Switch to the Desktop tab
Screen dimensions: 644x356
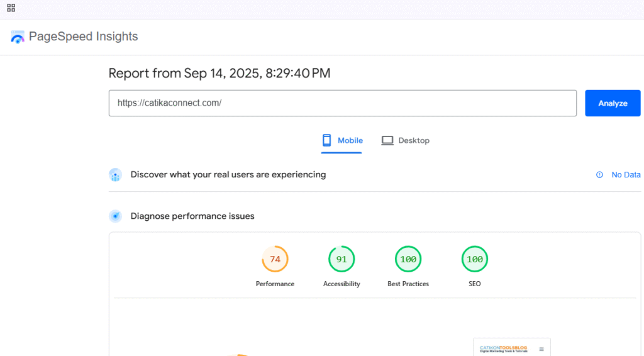pyautogui.click(x=406, y=140)
